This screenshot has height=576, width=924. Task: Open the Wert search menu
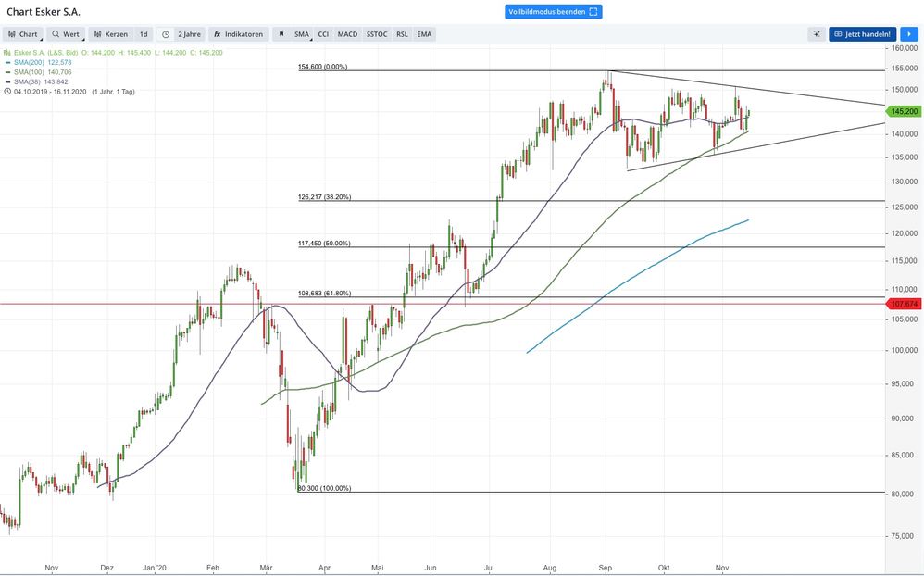[x=66, y=34]
